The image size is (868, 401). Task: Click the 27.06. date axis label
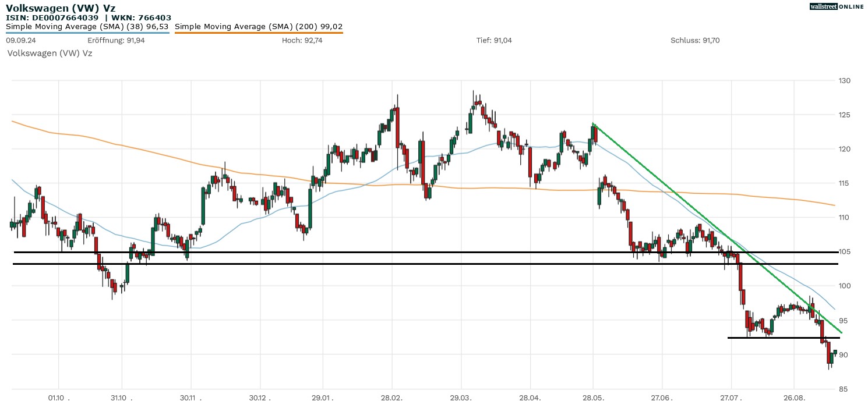point(662,397)
